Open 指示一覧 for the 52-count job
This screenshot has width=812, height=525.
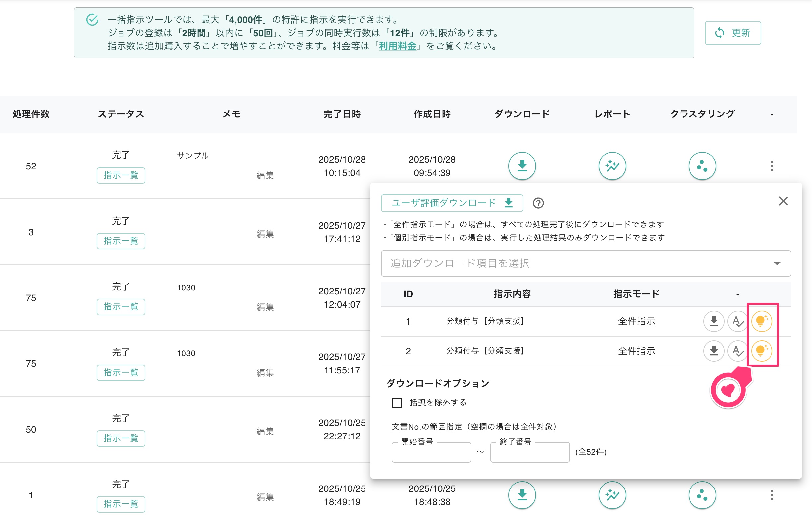pos(121,175)
